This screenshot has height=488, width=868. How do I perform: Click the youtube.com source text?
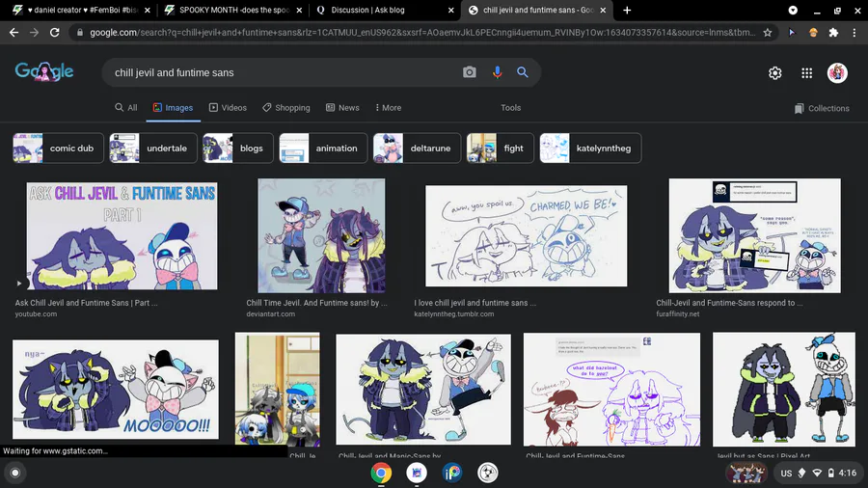[x=36, y=314]
